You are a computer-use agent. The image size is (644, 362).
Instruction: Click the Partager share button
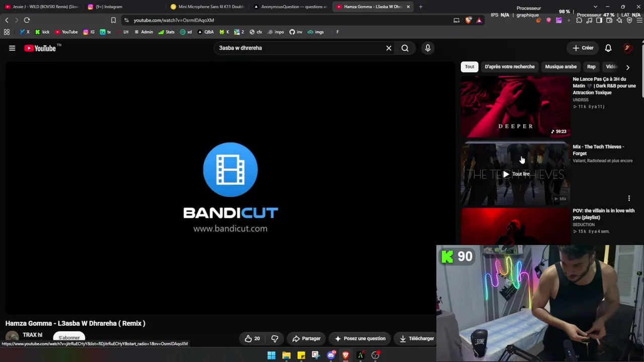[306, 339]
